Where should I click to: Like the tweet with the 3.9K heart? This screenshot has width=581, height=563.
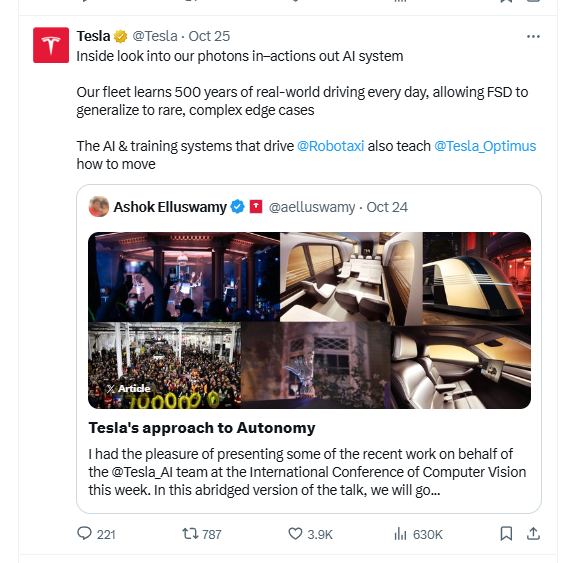[295, 534]
